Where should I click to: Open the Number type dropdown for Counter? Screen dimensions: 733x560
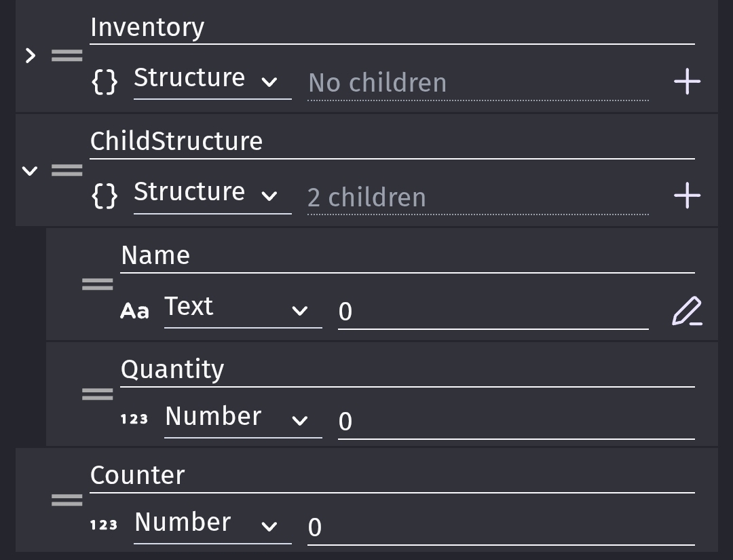click(x=212, y=524)
